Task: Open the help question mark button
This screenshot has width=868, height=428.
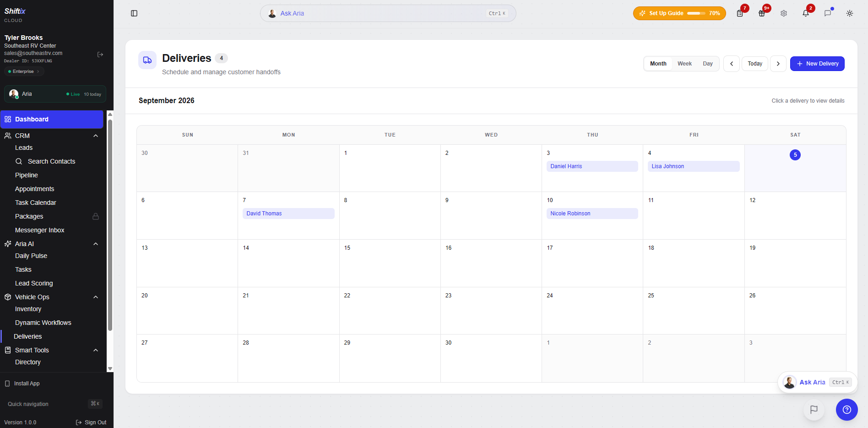Action: coord(847,410)
